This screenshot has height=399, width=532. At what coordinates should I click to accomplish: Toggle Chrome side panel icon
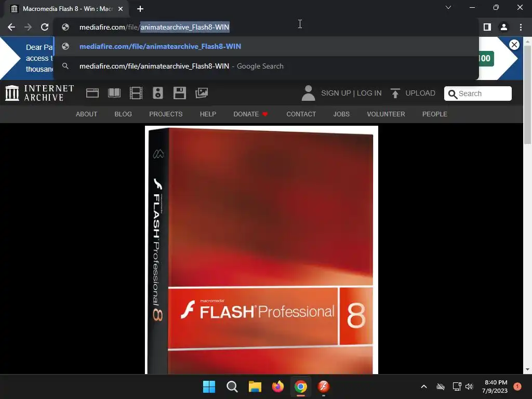(487, 27)
